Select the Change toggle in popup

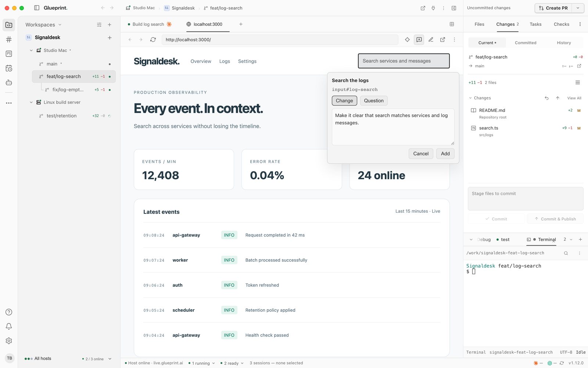[344, 100]
